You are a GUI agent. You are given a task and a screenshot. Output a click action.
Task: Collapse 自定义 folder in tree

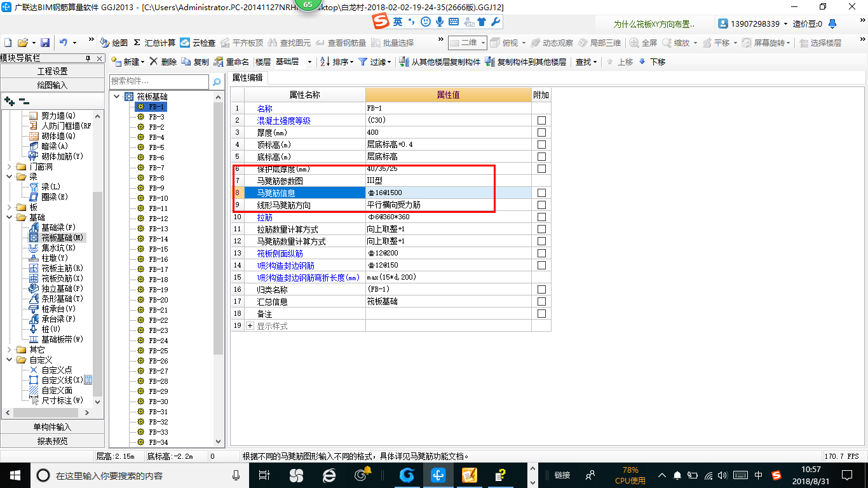[x=9, y=360]
